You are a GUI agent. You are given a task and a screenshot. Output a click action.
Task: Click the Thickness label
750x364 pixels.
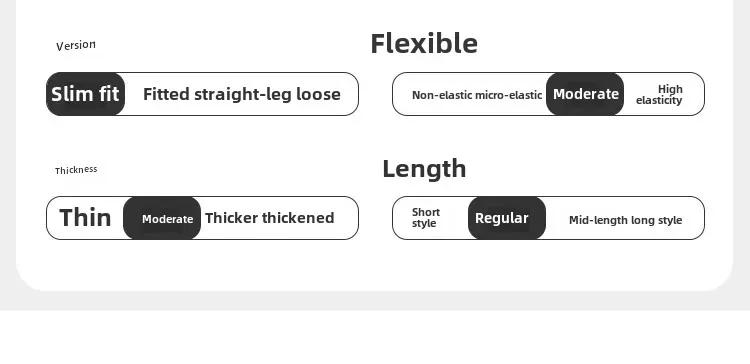[x=76, y=170]
